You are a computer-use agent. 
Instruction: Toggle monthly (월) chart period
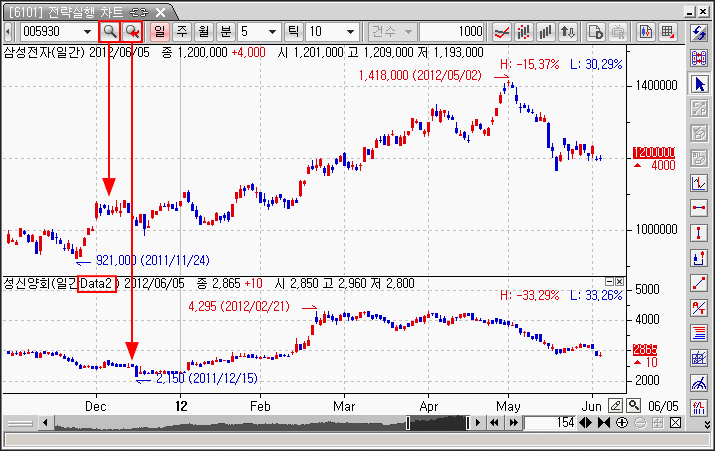[204, 31]
